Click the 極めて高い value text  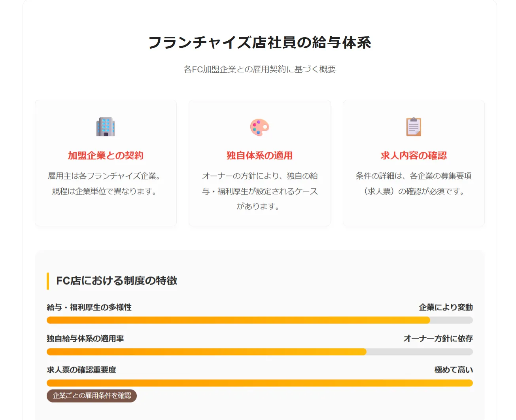coord(454,370)
